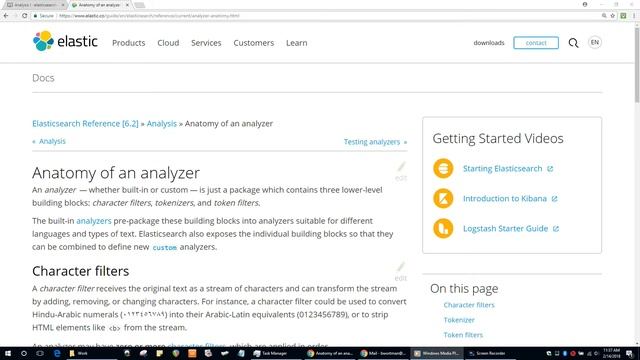
Task: Follow the Analysis breadcrumb link
Action: [162, 124]
